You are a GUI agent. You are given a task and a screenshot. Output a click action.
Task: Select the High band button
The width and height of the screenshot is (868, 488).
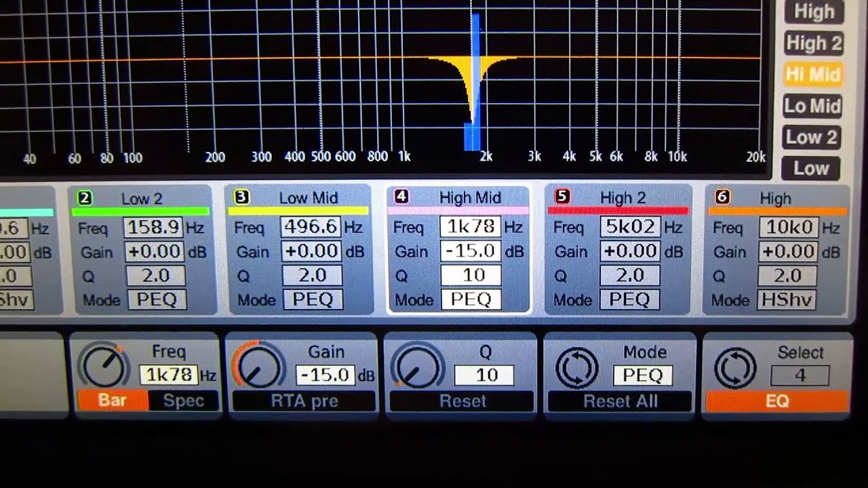tap(813, 12)
